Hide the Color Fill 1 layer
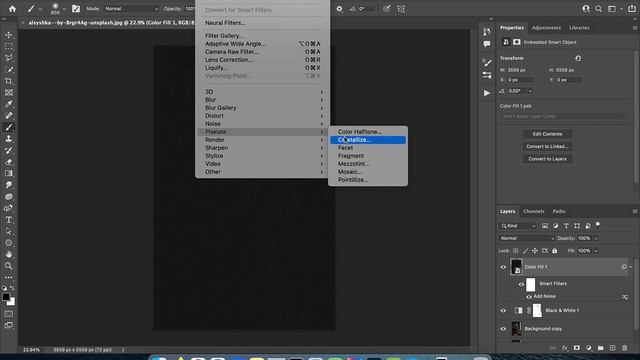 tap(503, 267)
